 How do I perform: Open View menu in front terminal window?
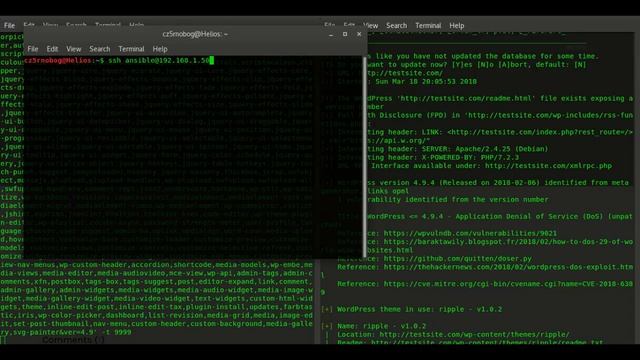[73, 49]
